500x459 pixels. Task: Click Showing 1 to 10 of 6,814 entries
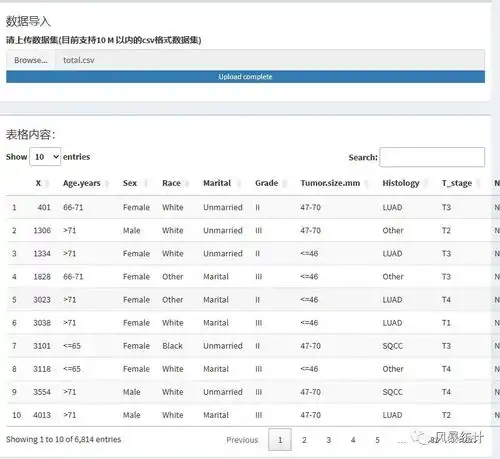click(63, 439)
